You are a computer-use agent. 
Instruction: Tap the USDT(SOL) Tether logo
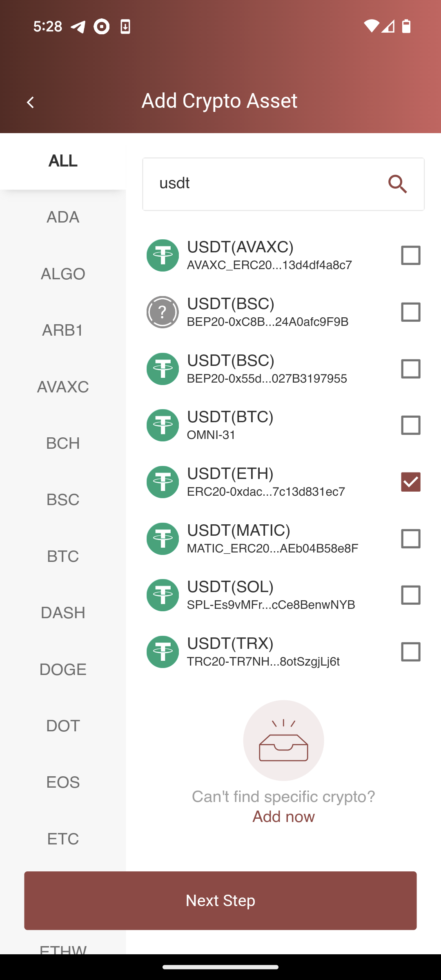(163, 595)
